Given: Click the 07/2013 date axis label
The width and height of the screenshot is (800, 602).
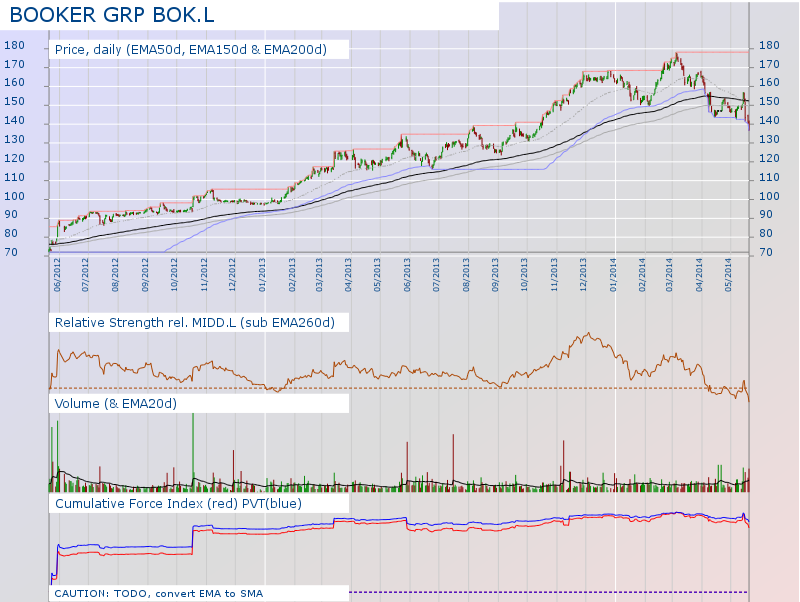Looking at the screenshot, I should [x=436, y=275].
